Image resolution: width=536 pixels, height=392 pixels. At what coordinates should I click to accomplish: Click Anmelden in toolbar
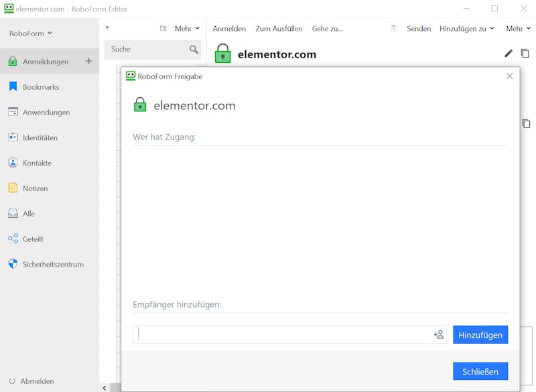229,29
